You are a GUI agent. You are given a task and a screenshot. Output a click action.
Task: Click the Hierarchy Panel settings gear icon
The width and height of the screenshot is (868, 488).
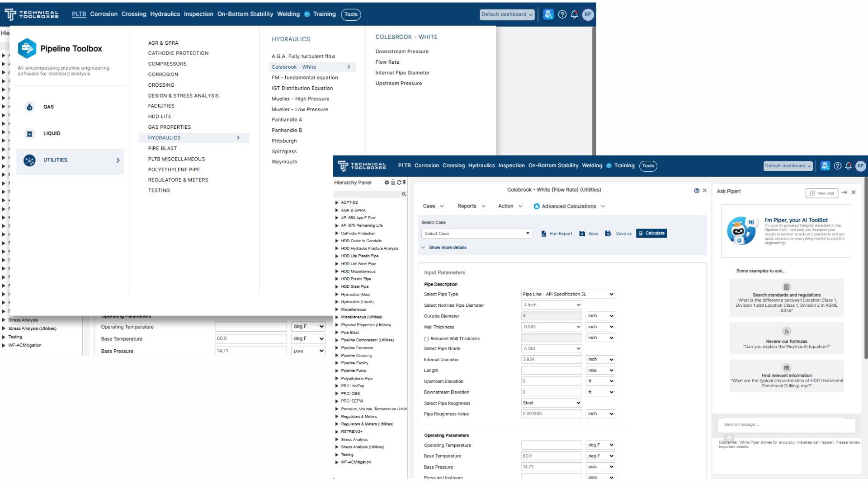[387, 183]
